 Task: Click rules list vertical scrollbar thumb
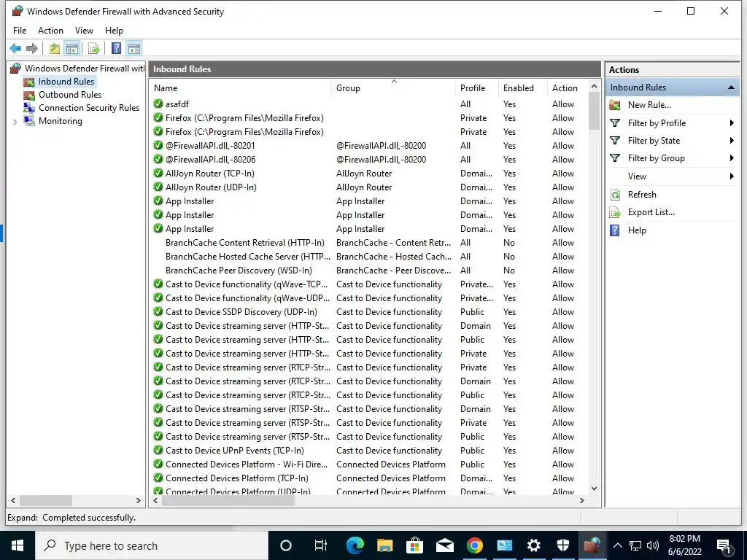[x=594, y=111]
